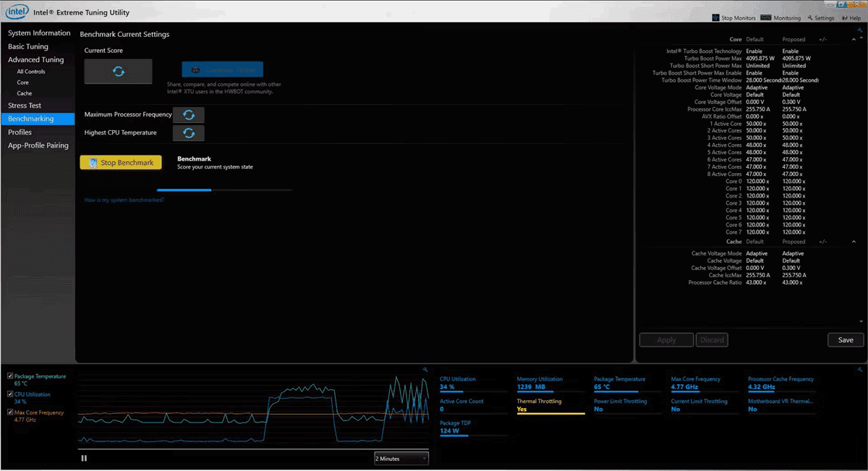This screenshot has width=868, height=471.
Task: Open the 2 Minutes time range dropdown
Action: click(x=401, y=458)
